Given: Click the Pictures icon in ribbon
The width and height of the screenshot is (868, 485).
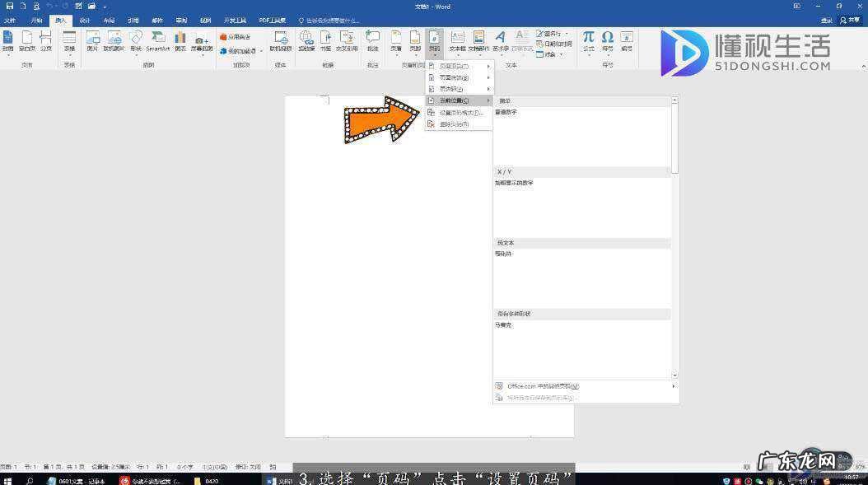Looking at the screenshot, I should click(x=92, y=41).
